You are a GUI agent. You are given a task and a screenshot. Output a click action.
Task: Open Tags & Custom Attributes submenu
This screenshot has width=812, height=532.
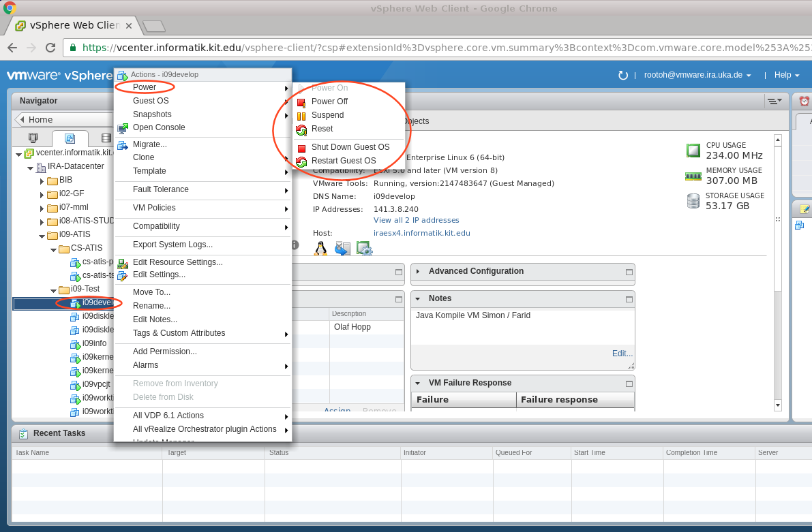(202, 333)
